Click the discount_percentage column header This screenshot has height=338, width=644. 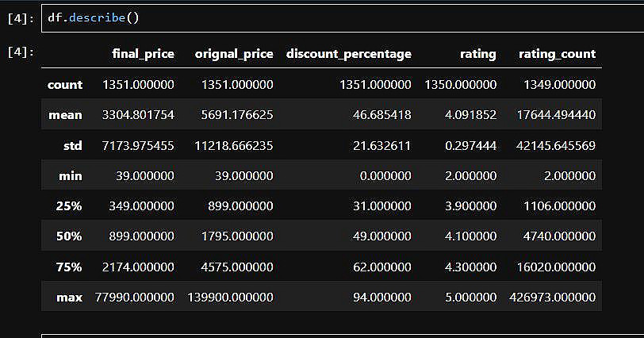[348, 54]
